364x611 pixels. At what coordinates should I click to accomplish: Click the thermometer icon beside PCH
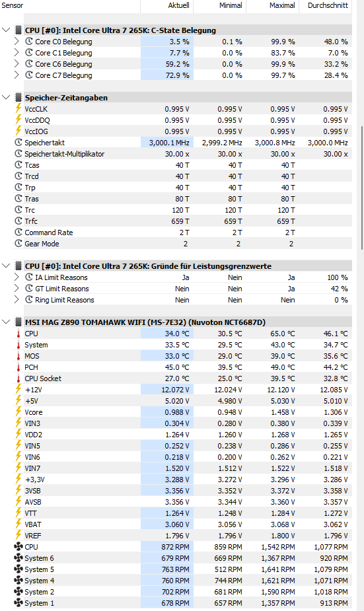18,367
